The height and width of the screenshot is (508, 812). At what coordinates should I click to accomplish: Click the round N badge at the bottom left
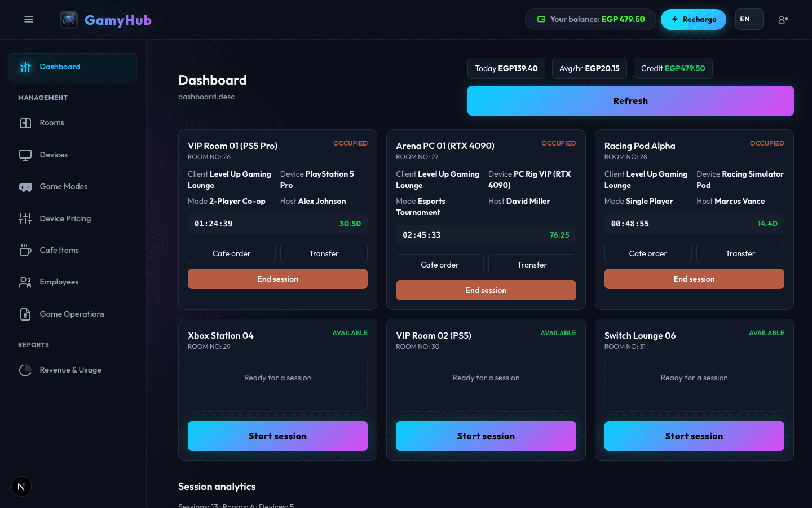(x=21, y=487)
